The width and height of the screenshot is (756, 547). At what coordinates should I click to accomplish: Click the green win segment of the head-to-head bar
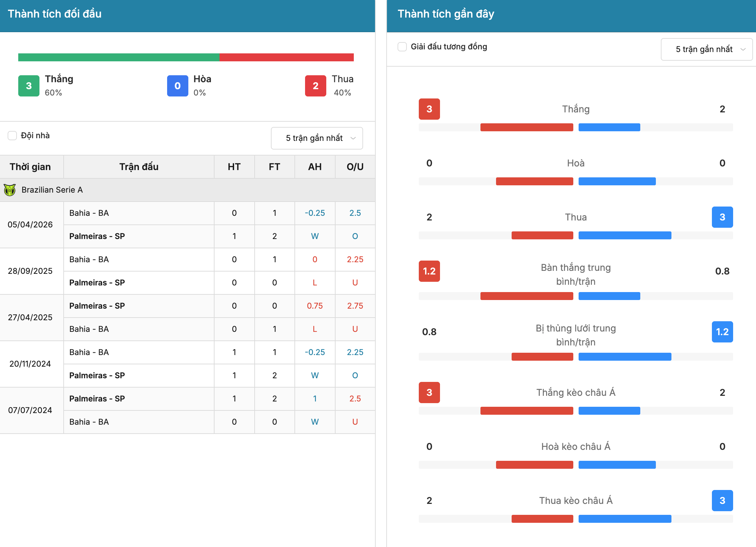pos(119,57)
